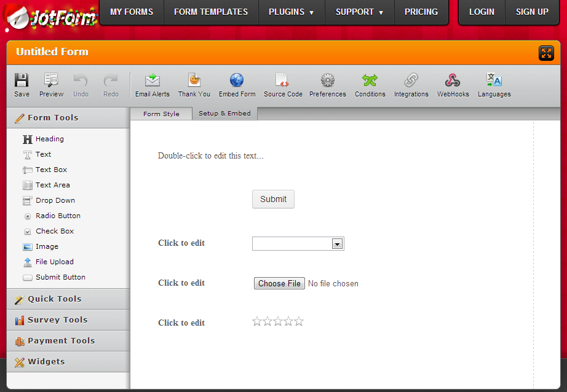
Task: Open Email Alerts settings
Action: pos(153,85)
